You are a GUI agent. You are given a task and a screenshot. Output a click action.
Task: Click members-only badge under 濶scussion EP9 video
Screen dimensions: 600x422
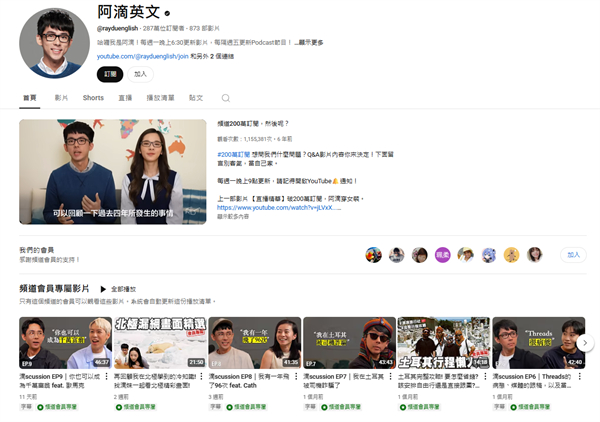pyautogui.click(x=57, y=407)
